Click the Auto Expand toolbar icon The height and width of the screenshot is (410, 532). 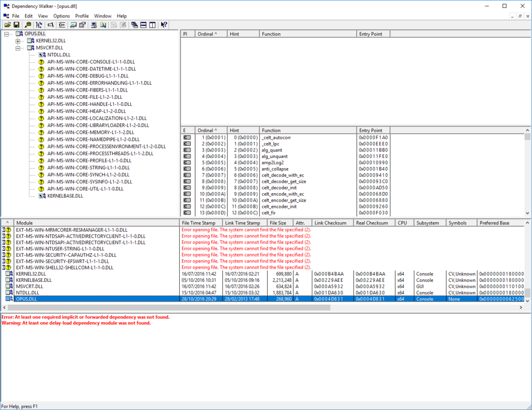click(38, 25)
